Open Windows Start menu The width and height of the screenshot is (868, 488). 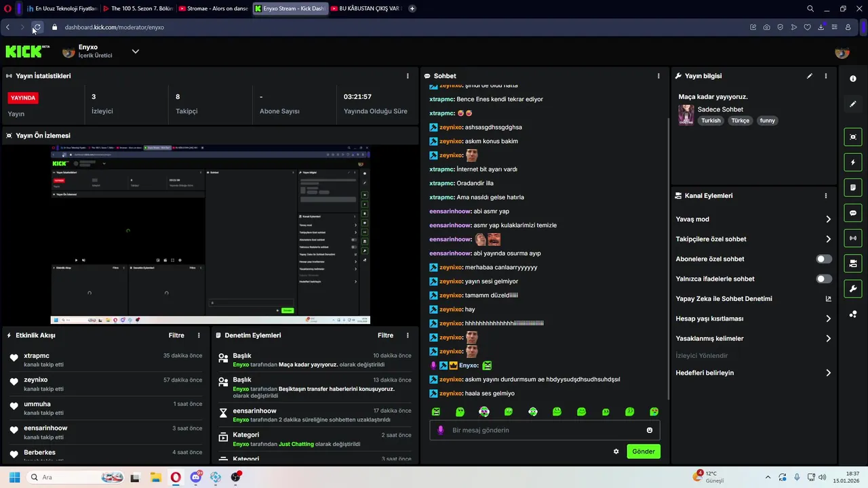[x=14, y=477]
